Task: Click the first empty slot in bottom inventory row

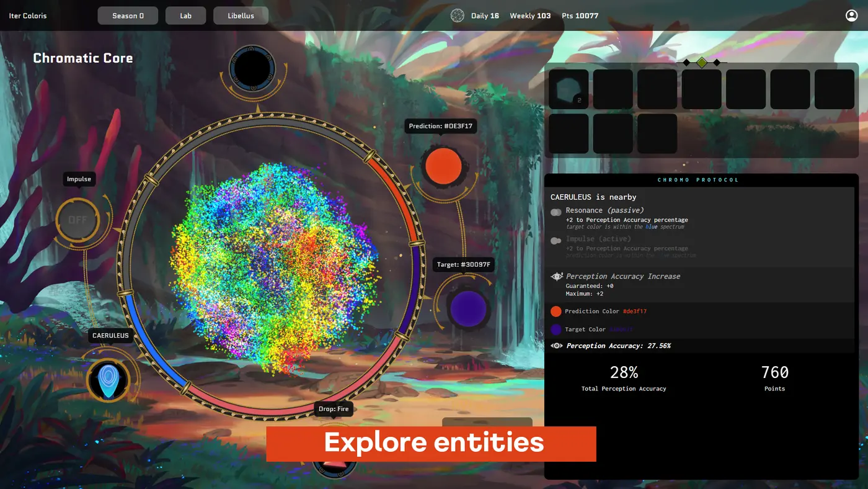Action: (x=569, y=133)
